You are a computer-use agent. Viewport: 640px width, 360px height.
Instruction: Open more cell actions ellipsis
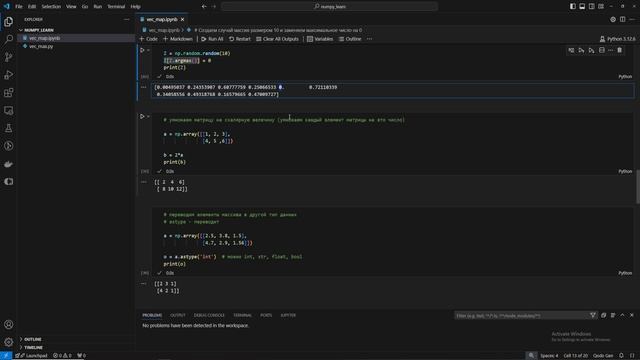[x=611, y=50]
